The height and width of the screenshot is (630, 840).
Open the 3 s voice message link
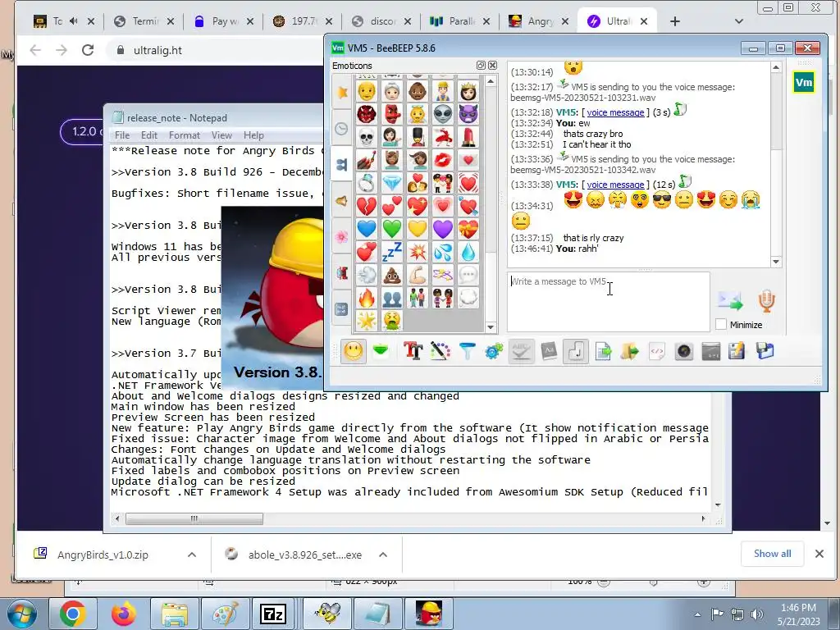click(615, 112)
